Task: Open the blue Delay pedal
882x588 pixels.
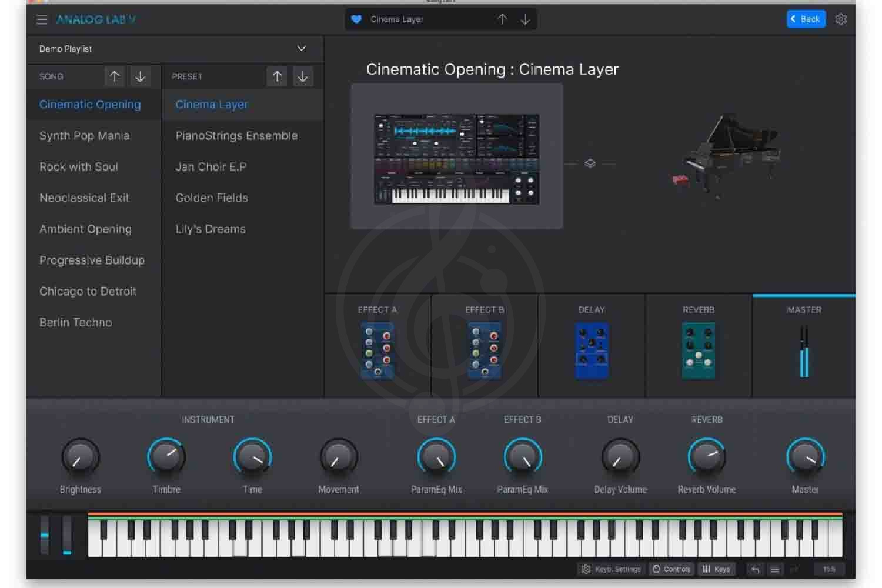Action: coord(592,350)
